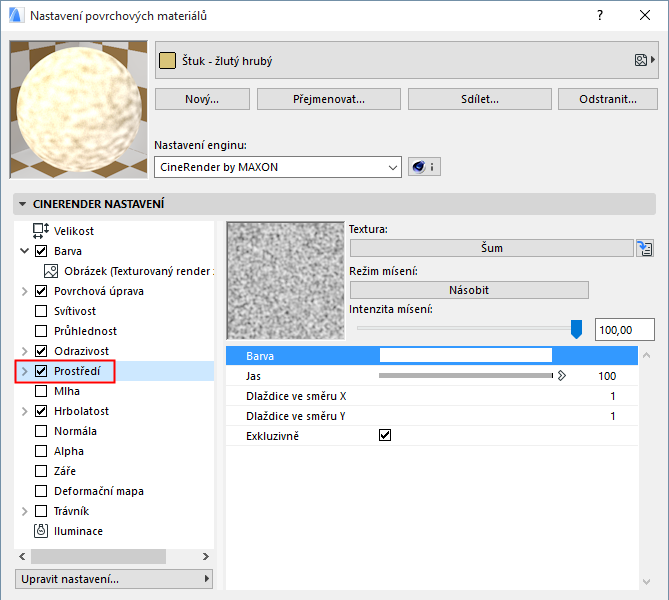Click the Nový... button
Viewport: 669px width, 600px height.
click(x=202, y=99)
